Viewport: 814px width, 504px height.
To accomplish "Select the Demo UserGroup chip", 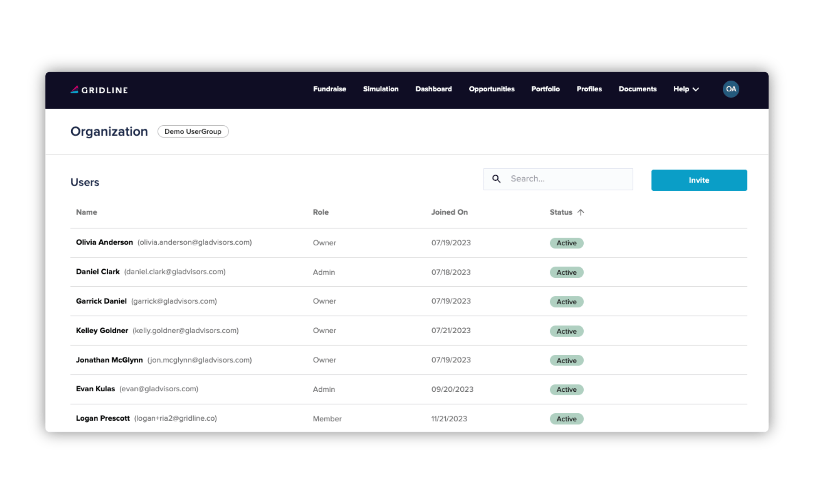I will (193, 131).
